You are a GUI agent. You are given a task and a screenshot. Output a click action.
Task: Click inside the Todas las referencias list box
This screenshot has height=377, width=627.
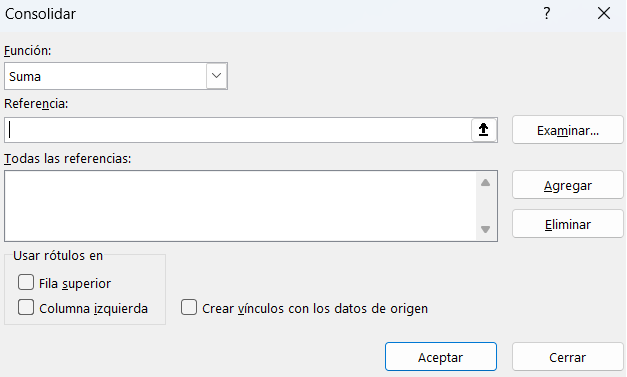240,206
